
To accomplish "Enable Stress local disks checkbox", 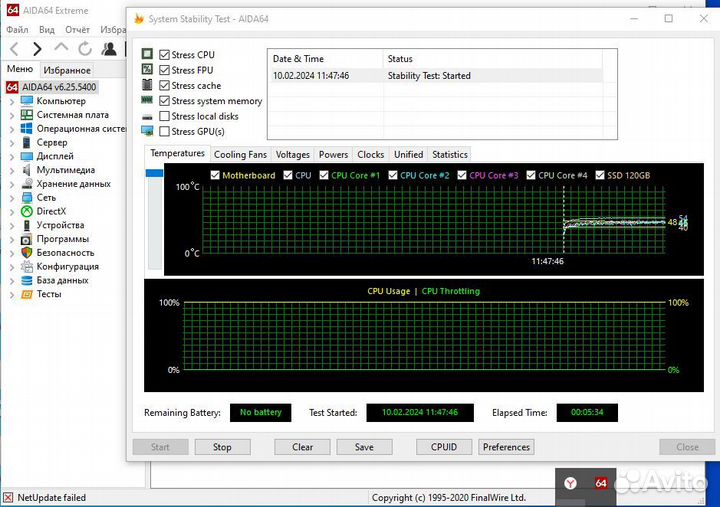I will click(x=165, y=116).
